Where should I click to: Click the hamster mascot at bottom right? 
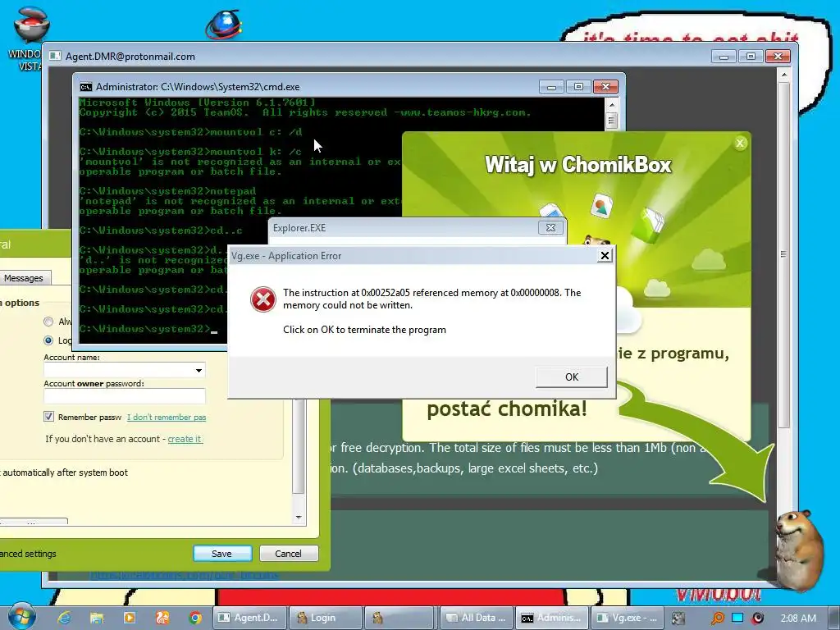click(801, 550)
